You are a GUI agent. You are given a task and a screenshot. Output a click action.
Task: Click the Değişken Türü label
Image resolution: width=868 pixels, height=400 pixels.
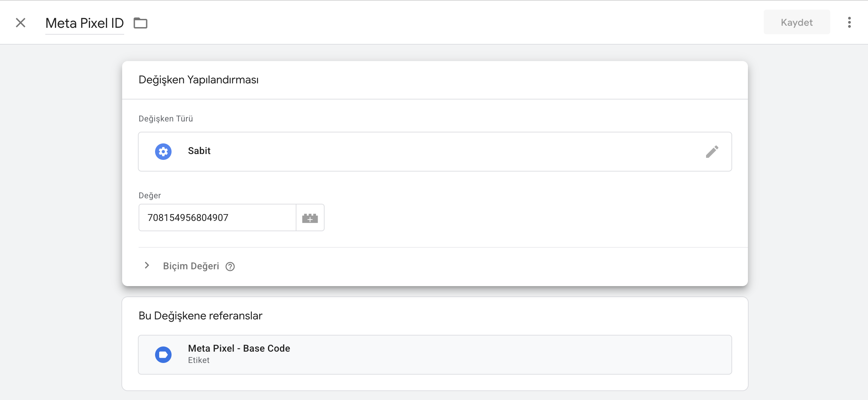click(x=166, y=119)
